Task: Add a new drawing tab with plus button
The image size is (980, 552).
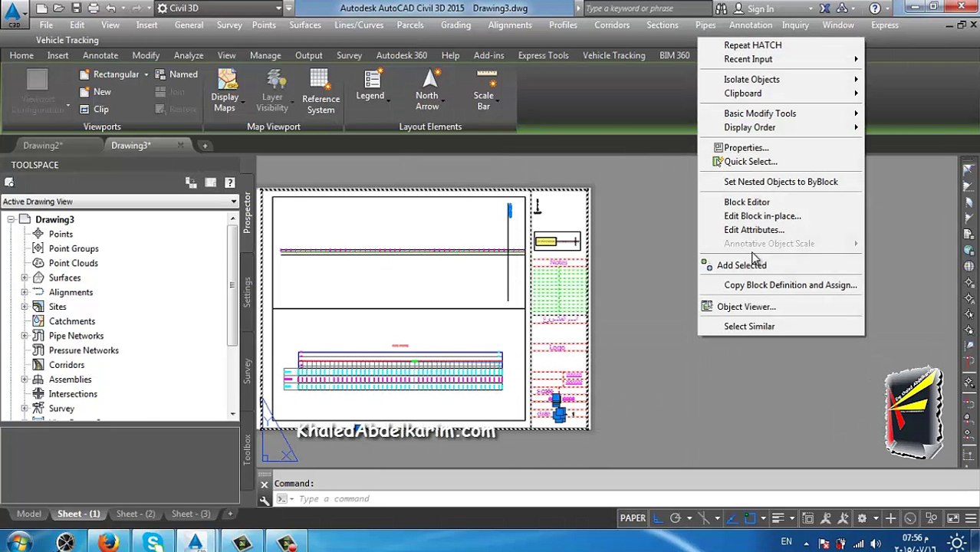Action: click(x=205, y=146)
